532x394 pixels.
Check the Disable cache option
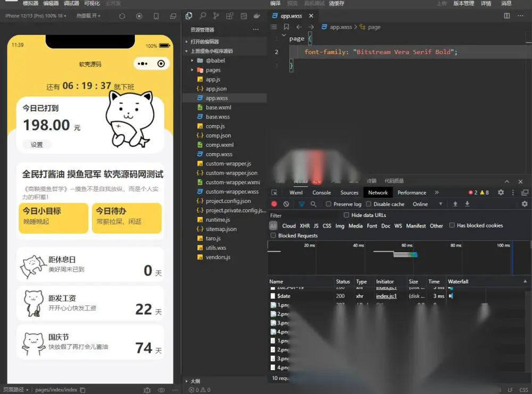point(369,204)
